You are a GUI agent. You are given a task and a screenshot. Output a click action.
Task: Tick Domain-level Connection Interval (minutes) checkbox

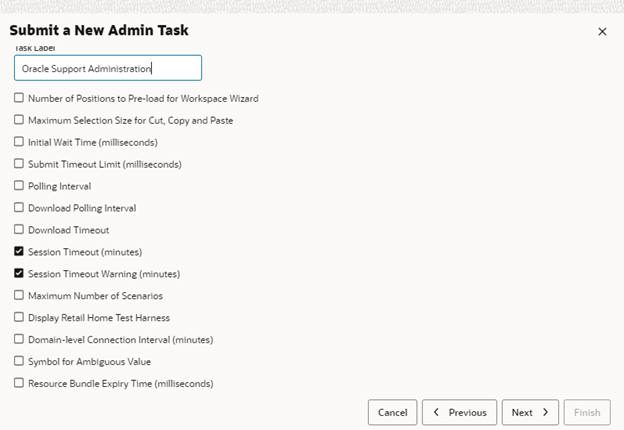(19, 339)
